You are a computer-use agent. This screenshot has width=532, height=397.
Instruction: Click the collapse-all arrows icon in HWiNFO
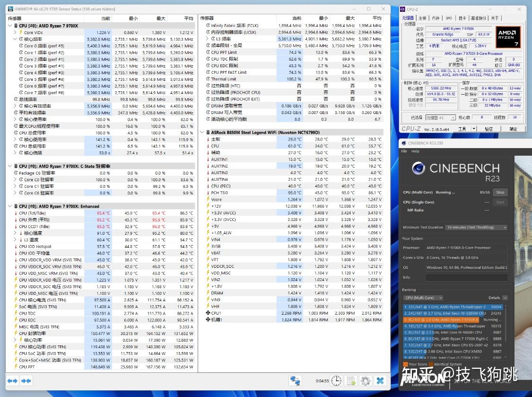click(26, 381)
